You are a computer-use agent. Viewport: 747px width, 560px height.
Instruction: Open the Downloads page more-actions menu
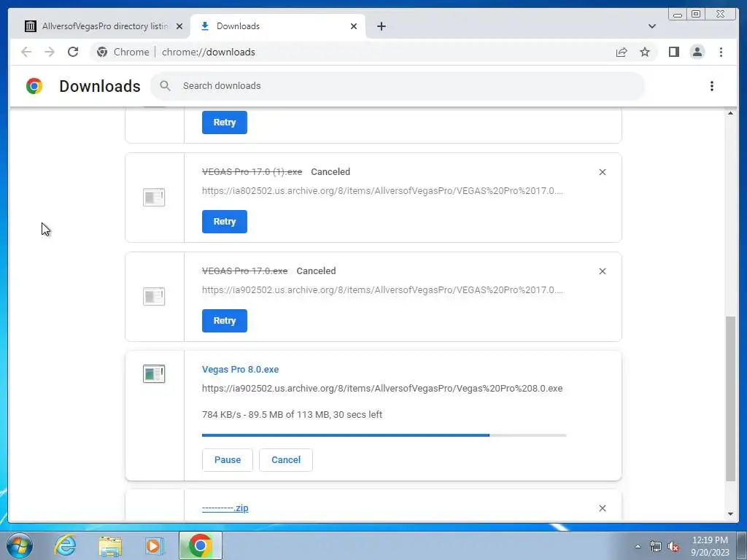click(x=712, y=86)
